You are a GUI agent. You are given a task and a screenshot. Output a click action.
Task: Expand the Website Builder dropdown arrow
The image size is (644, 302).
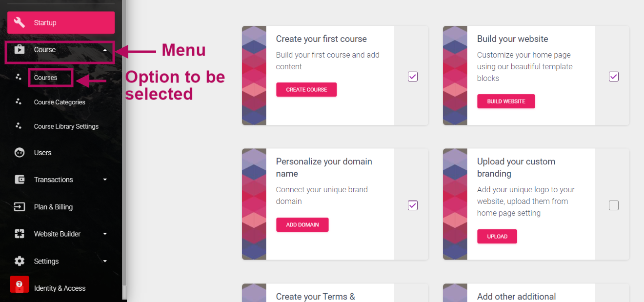point(105,234)
